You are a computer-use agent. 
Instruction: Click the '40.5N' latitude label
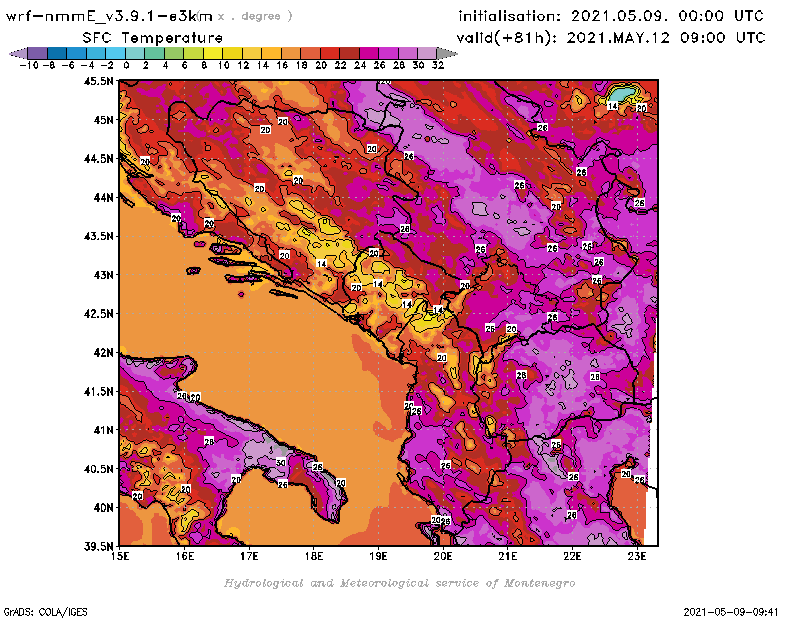pyautogui.click(x=99, y=469)
